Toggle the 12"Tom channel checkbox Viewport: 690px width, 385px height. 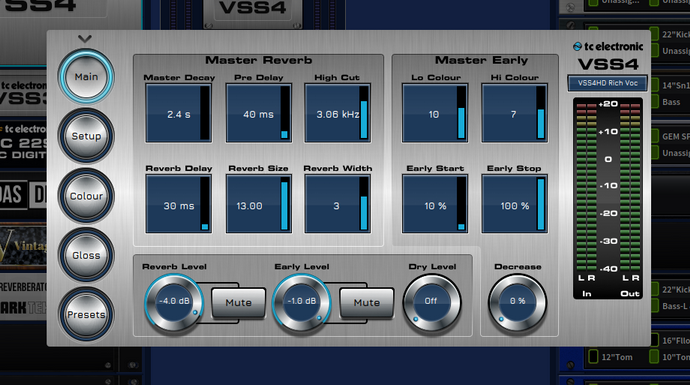[593, 356]
